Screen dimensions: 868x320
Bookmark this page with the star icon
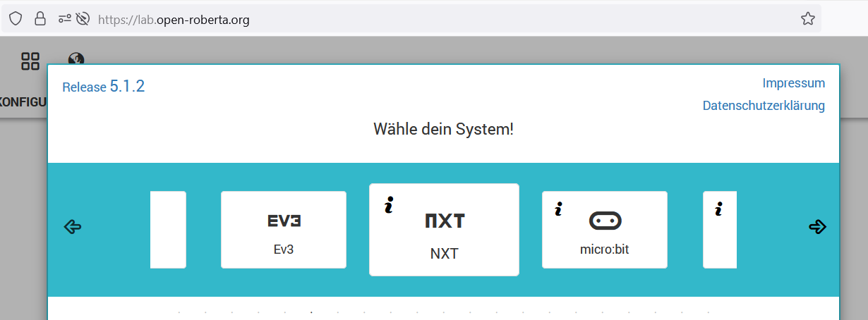(x=808, y=19)
